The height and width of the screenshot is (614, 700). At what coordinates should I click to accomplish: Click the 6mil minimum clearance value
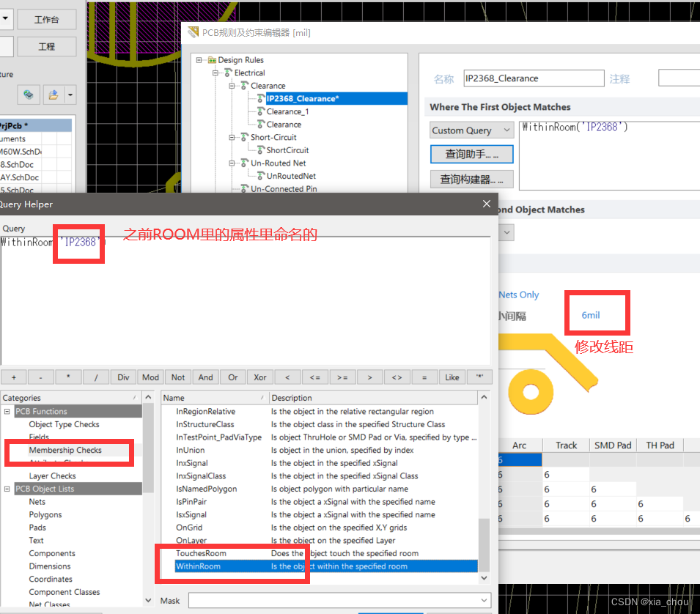(x=590, y=315)
